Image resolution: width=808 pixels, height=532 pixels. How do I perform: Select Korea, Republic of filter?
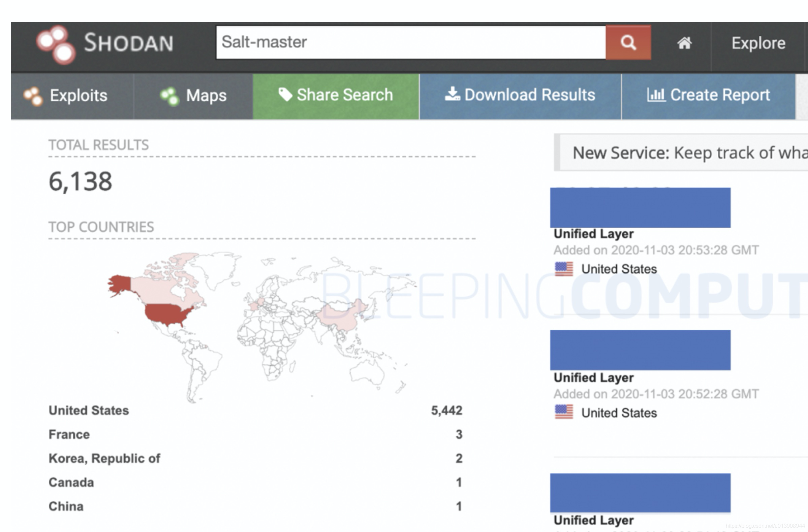pos(104,458)
